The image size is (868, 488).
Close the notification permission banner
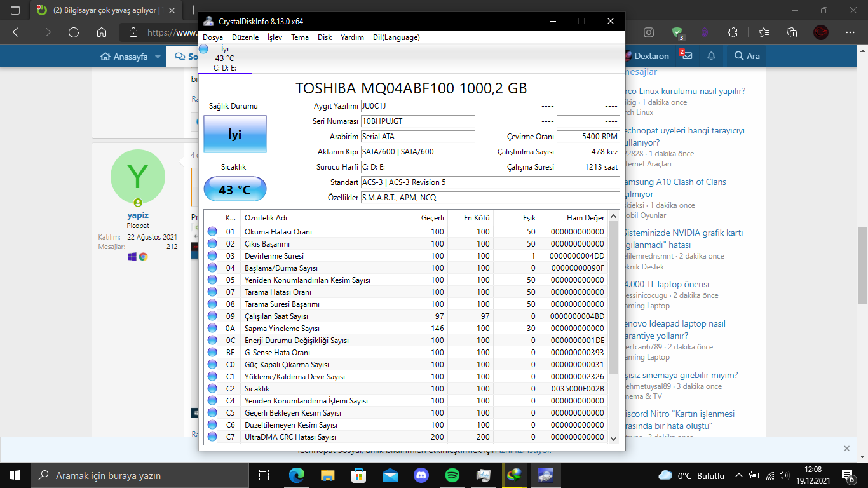point(846,449)
